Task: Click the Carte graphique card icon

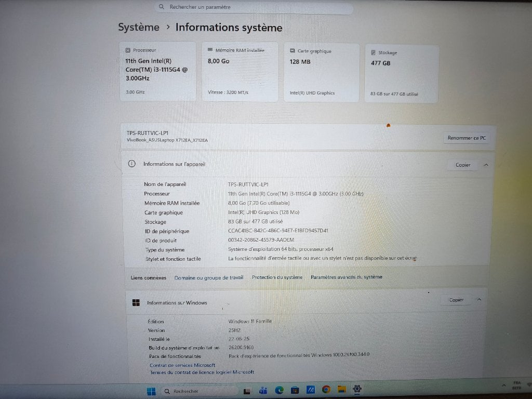Action: 292,51
